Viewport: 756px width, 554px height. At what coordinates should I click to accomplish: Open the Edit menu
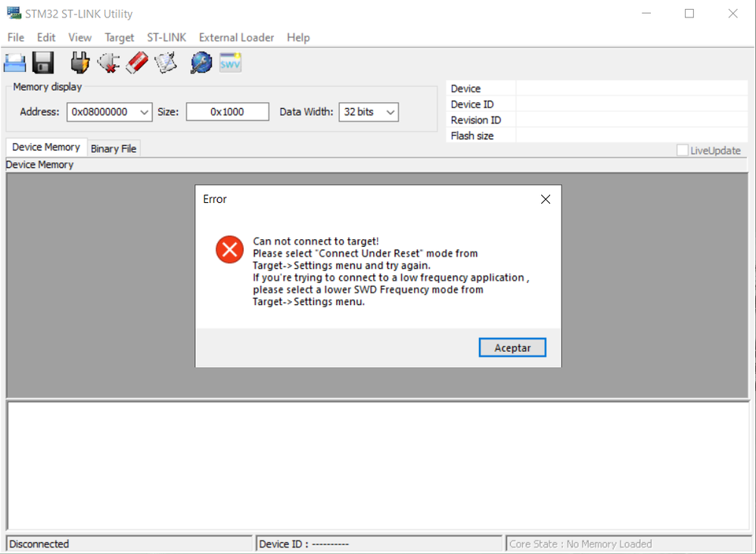point(46,38)
